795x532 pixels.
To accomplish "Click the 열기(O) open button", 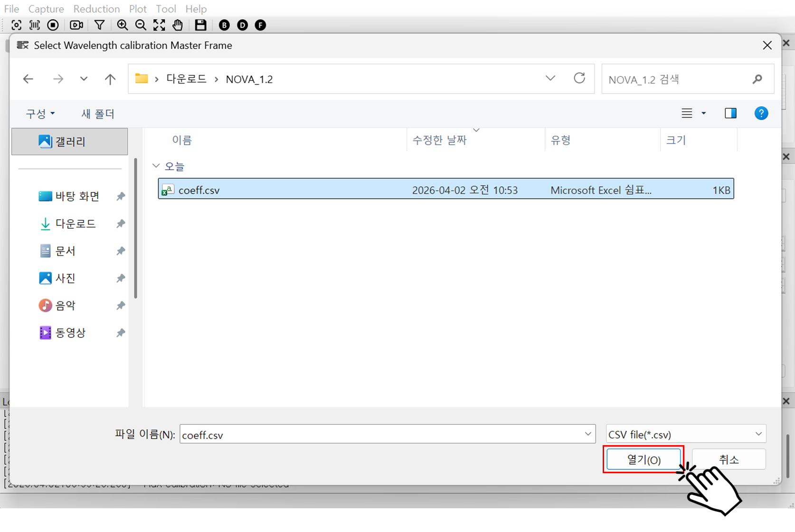I will click(644, 459).
